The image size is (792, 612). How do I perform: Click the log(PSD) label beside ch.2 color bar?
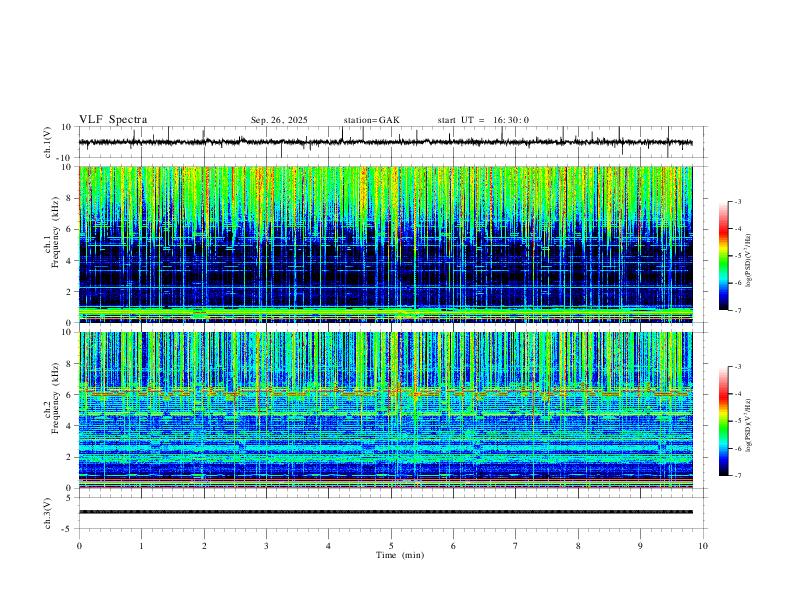[749, 425]
